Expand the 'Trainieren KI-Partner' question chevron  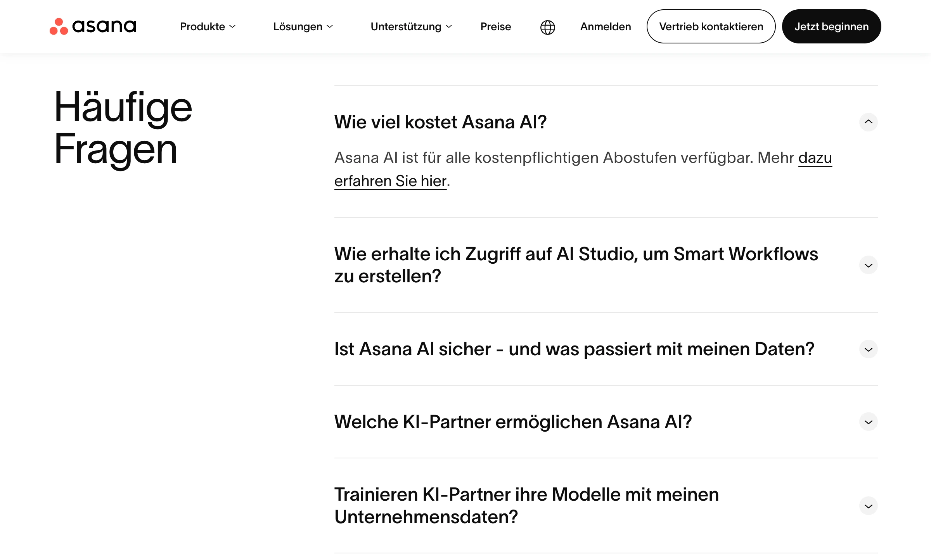(868, 506)
